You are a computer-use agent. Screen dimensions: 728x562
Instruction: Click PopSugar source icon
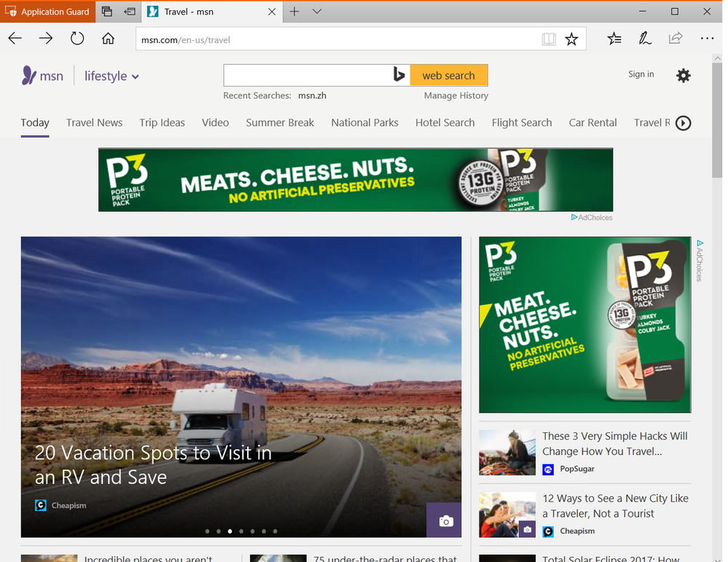(x=548, y=469)
